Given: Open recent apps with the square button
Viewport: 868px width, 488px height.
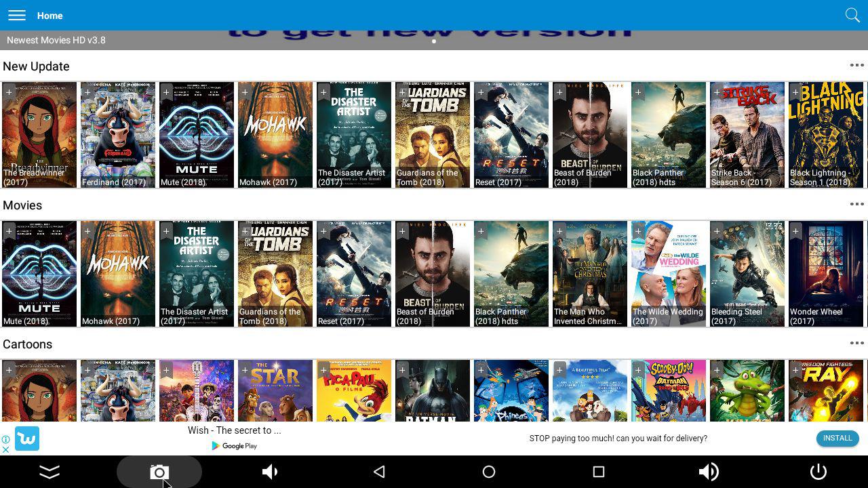Looking at the screenshot, I should tap(598, 472).
